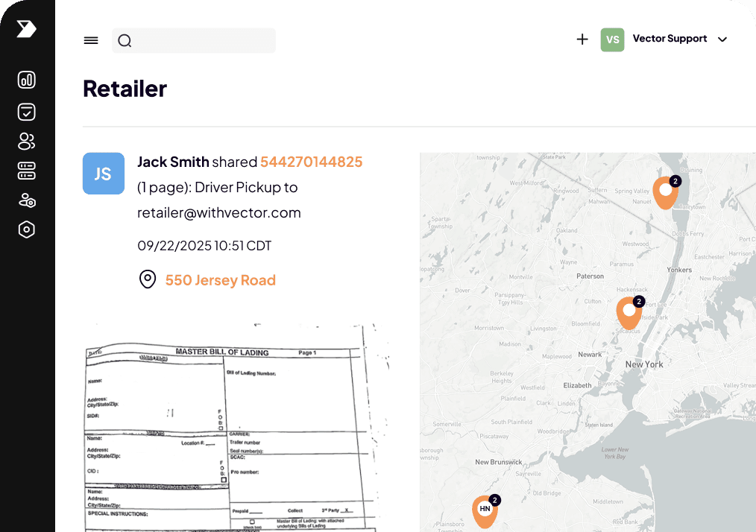Image resolution: width=756 pixels, height=532 pixels.
Task: Focus the search input field
Action: pyautogui.click(x=201, y=41)
